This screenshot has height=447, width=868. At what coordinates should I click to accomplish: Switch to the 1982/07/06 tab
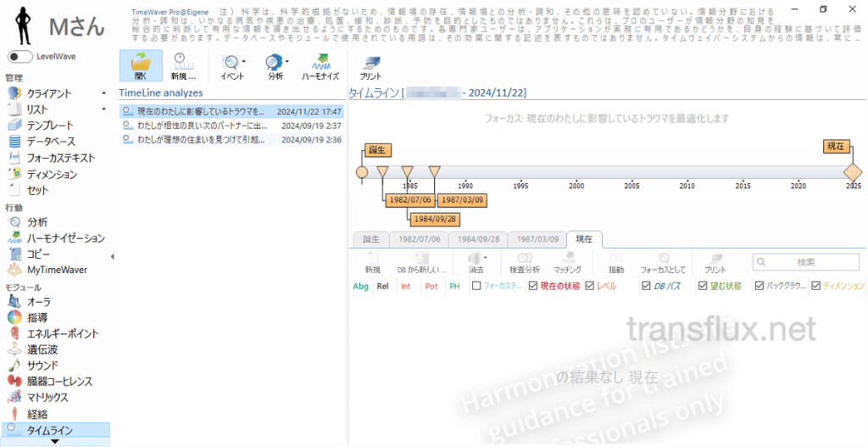coord(419,239)
